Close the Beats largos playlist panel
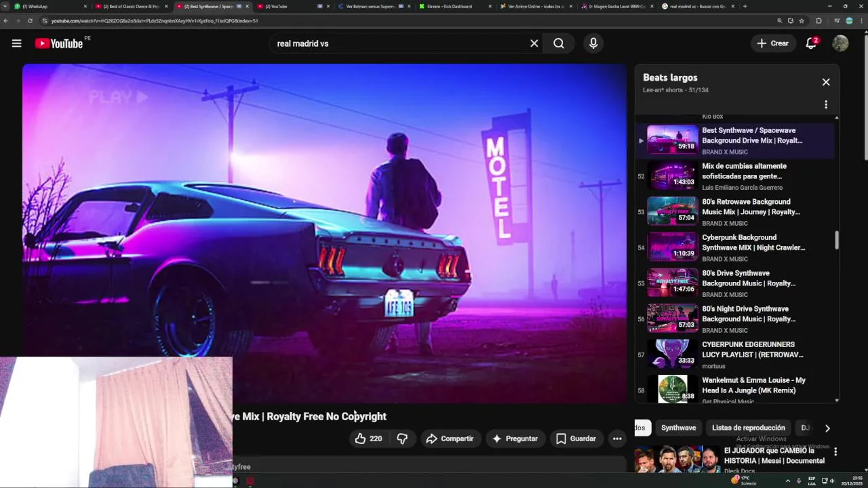 click(826, 82)
